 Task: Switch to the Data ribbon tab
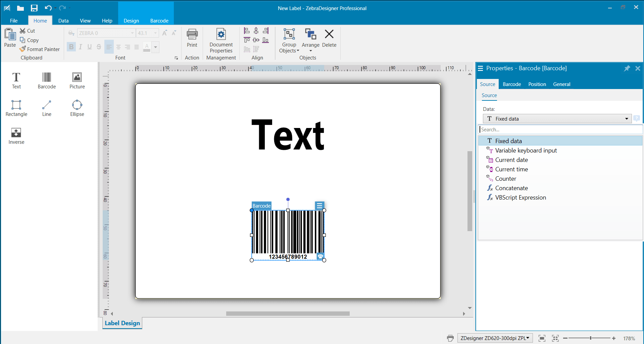click(63, 20)
